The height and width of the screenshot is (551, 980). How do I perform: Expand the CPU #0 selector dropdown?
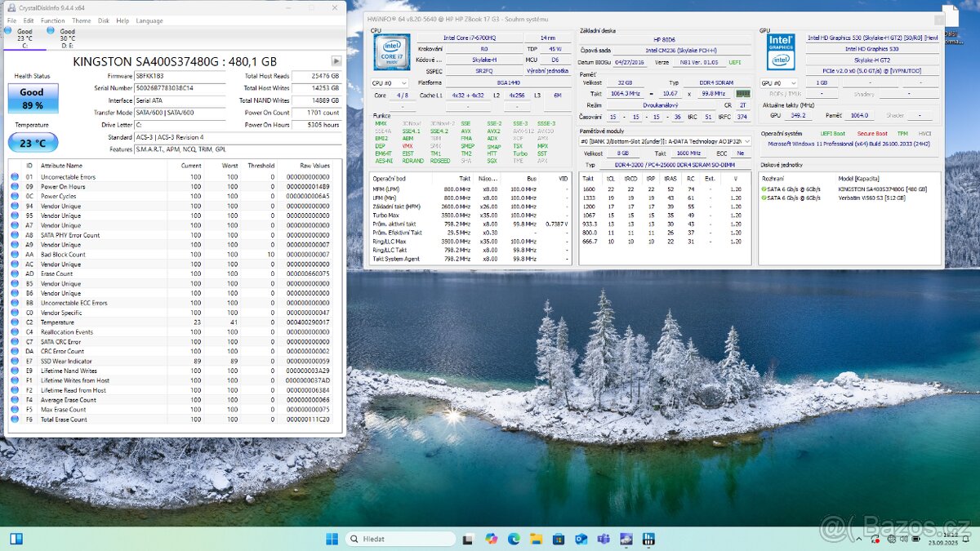point(390,83)
